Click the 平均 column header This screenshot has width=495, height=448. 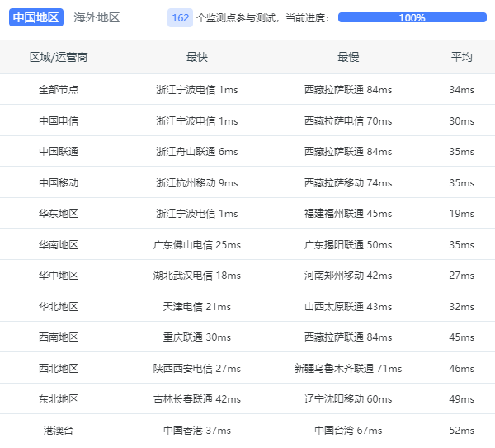pos(461,57)
